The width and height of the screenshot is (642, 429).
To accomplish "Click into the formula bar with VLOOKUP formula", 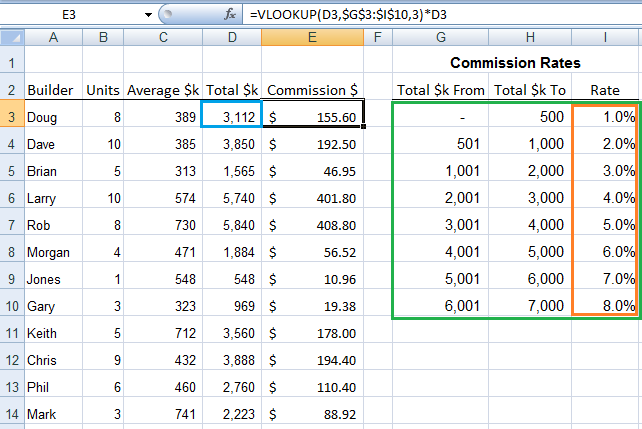I will (442, 15).
